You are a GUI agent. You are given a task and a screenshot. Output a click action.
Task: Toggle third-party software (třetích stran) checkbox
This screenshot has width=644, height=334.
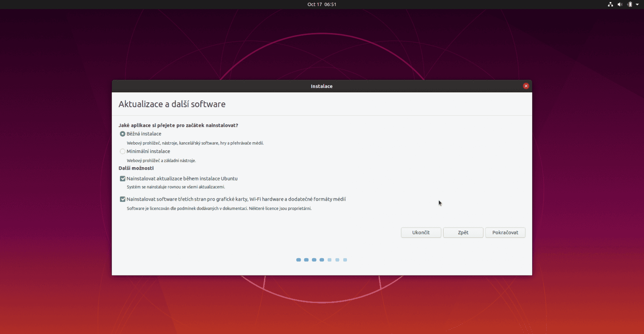click(x=122, y=199)
